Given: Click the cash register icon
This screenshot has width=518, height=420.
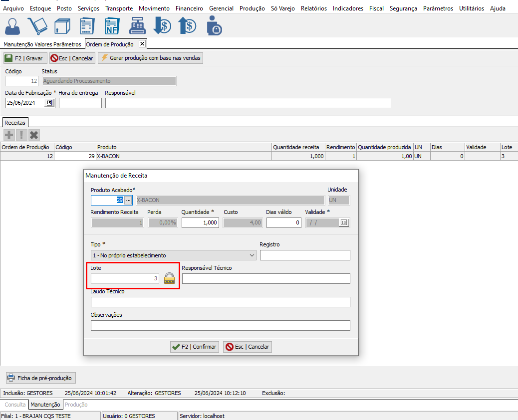Looking at the screenshot, I should pos(137,25).
